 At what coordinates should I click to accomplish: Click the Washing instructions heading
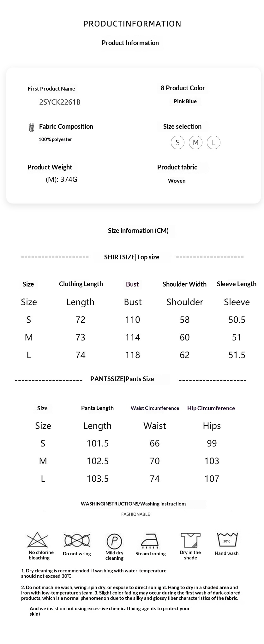(134, 504)
